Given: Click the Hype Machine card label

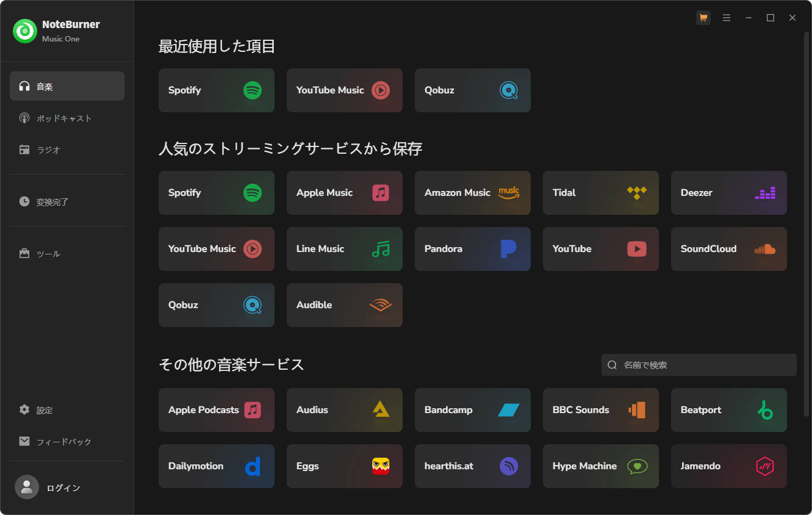Looking at the screenshot, I should click(584, 466).
